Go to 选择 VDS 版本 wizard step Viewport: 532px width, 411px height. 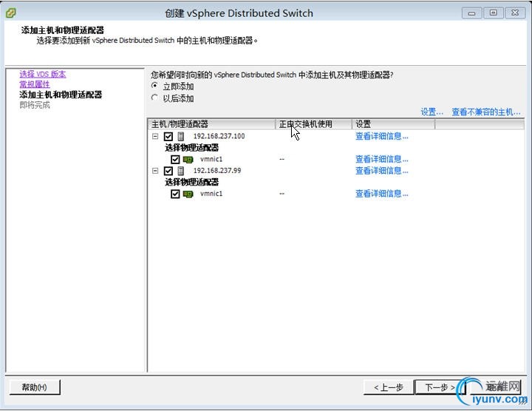tap(43, 74)
